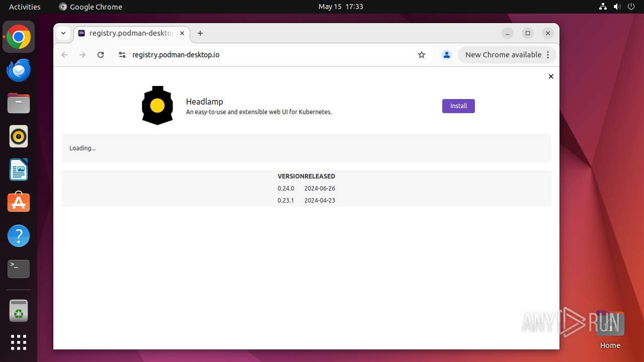This screenshot has width=644, height=362.
Task: Click the Headlamp description text
Action: [x=259, y=112]
